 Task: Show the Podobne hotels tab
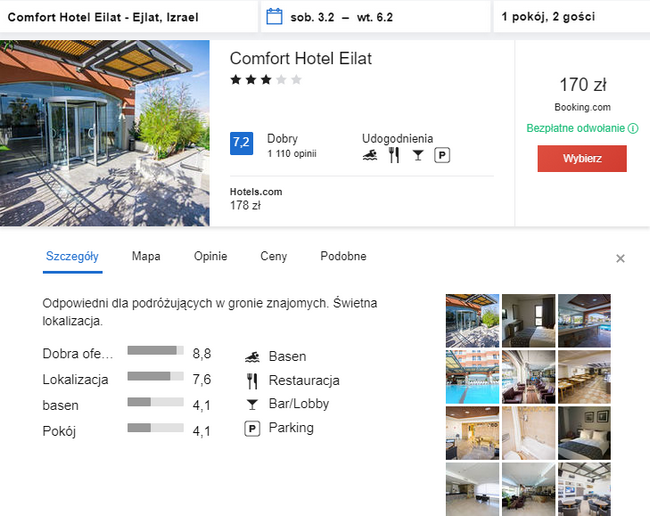click(343, 257)
